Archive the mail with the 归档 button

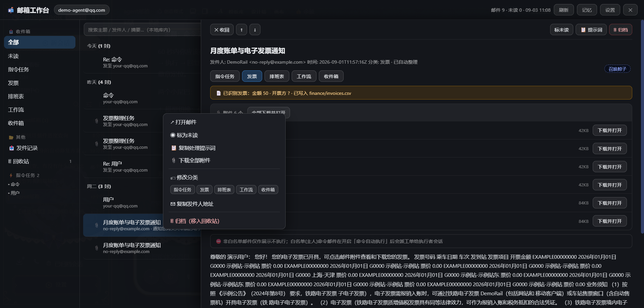(x=621, y=30)
